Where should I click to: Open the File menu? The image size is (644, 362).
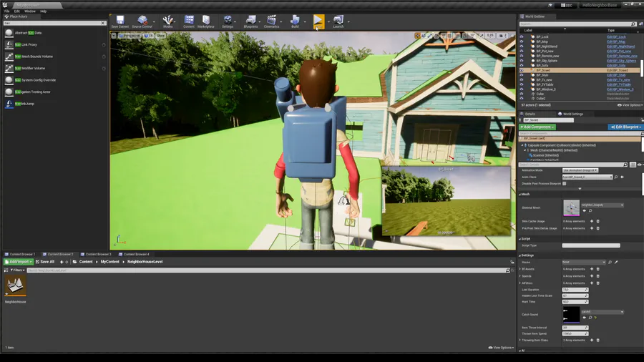tap(6, 11)
